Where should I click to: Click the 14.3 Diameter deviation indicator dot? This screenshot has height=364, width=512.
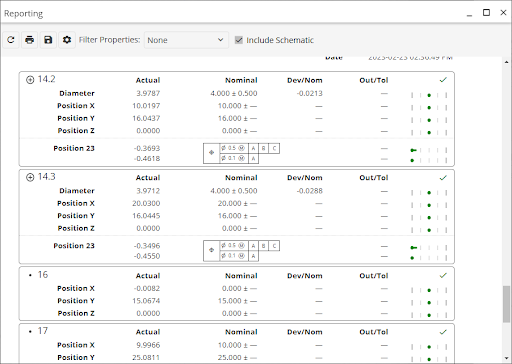point(429,193)
